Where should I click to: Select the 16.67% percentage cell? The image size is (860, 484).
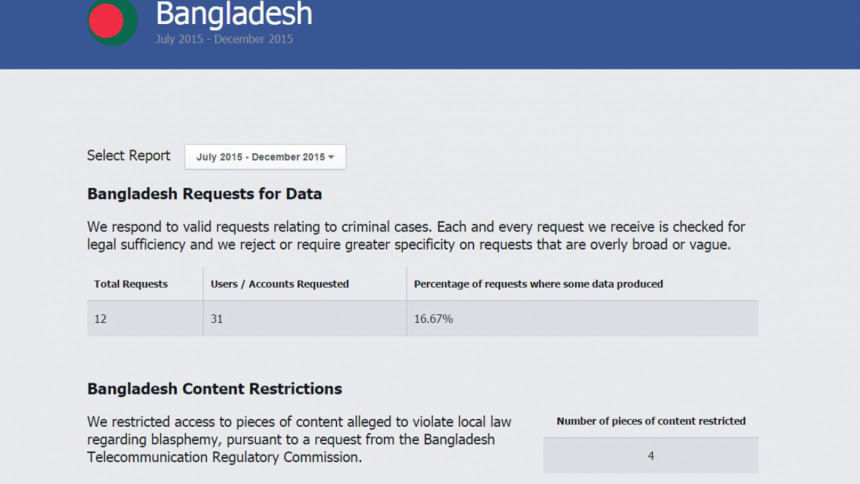click(x=433, y=319)
